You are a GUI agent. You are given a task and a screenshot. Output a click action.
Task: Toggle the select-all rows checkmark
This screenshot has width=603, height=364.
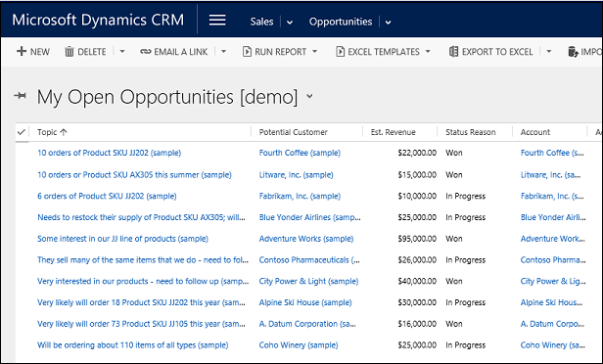22,132
